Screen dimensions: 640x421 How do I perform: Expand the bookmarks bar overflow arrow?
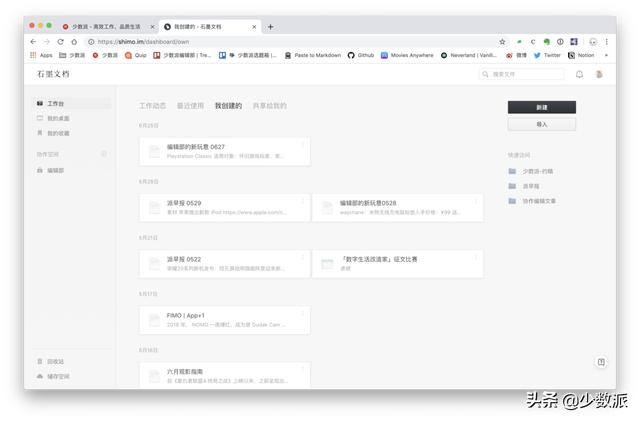coord(606,55)
